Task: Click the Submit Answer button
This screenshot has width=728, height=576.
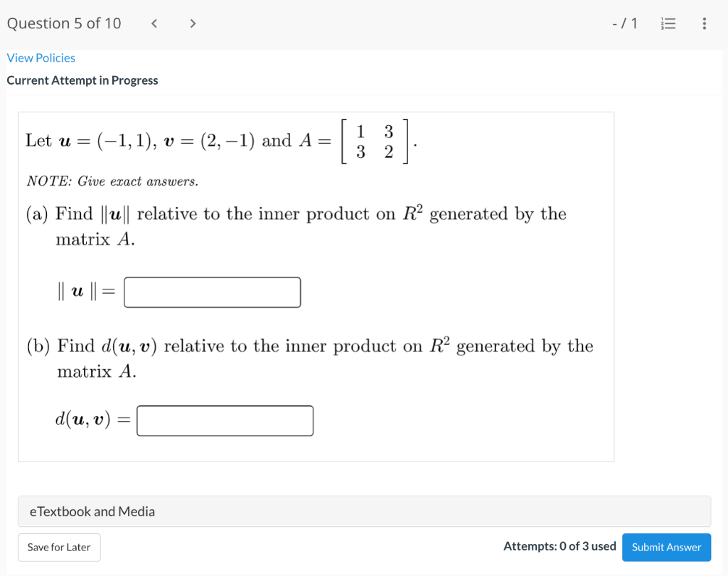Action: point(666,548)
